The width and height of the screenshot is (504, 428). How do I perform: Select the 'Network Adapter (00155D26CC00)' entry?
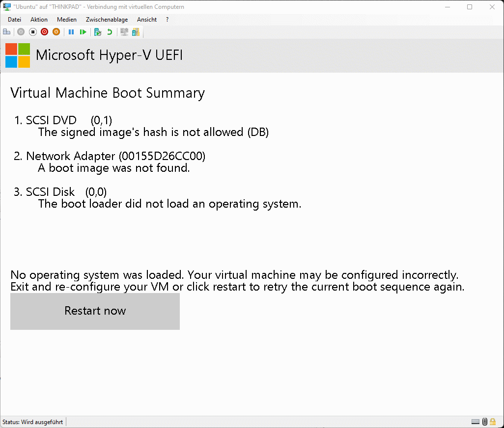point(116,156)
